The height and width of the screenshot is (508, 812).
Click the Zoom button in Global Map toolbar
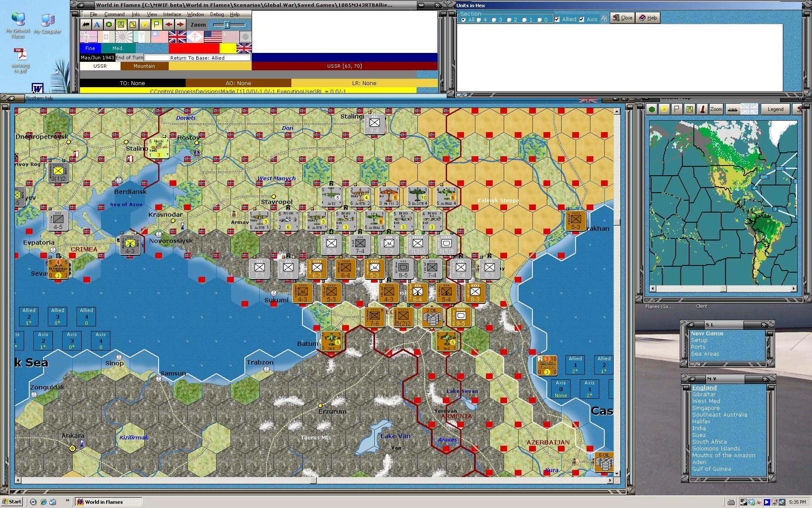[716, 109]
